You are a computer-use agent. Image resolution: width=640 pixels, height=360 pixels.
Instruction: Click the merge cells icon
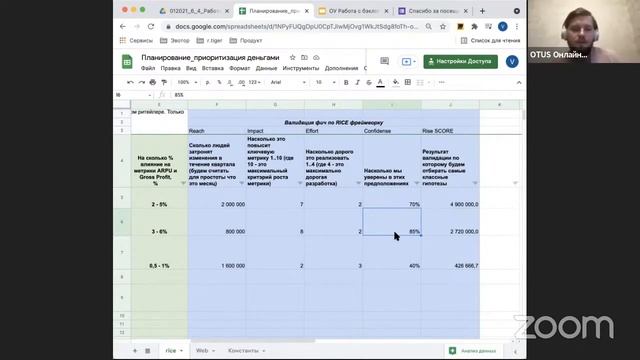pyautogui.click(x=420, y=82)
